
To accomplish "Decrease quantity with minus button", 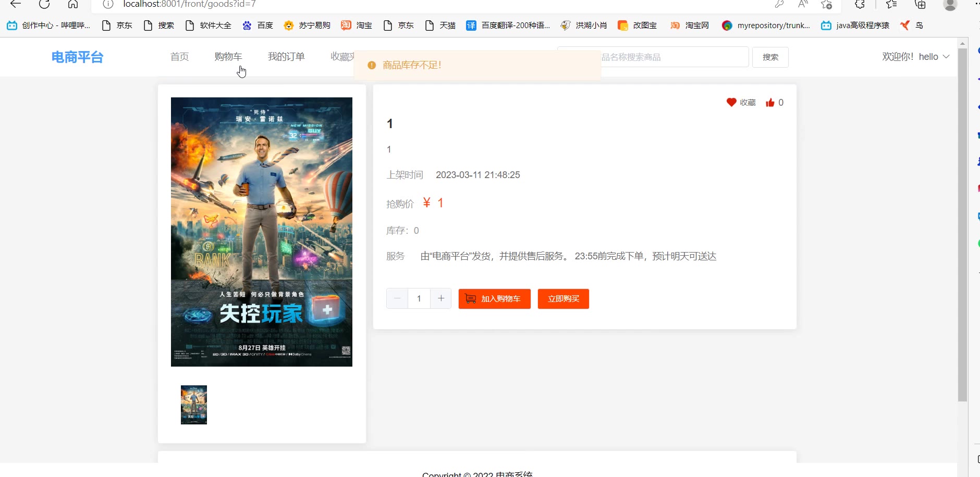I will 397,298.
